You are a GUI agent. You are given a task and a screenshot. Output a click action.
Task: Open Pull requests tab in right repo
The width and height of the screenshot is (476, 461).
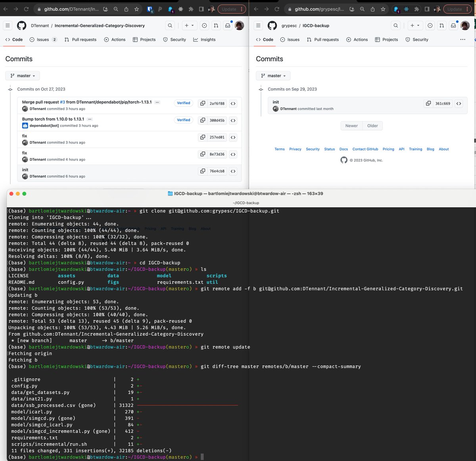(322, 40)
